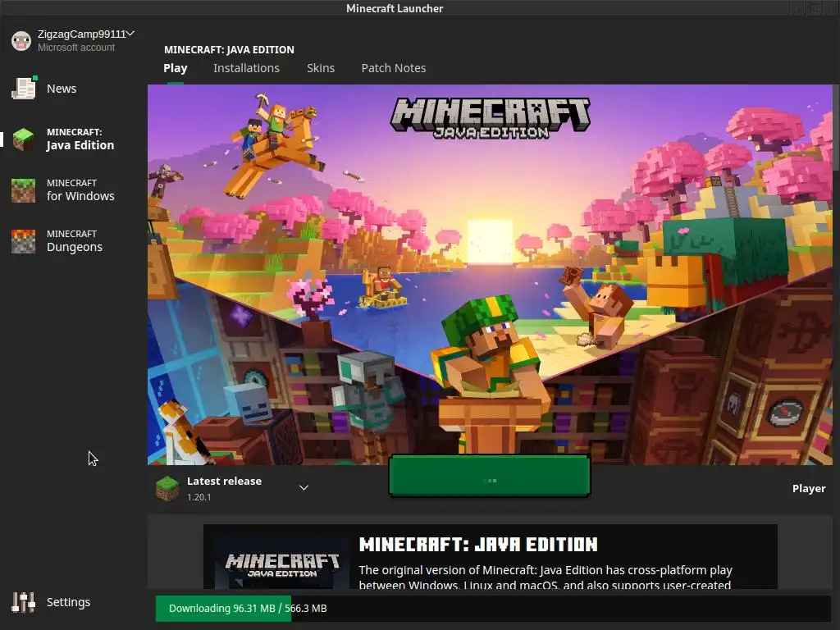Click the Java Edition grass block icon
The image size is (840, 630).
click(23, 139)
